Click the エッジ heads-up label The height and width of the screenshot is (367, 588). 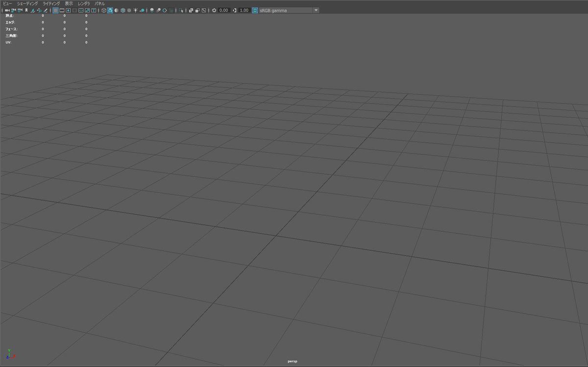(10, 22)
